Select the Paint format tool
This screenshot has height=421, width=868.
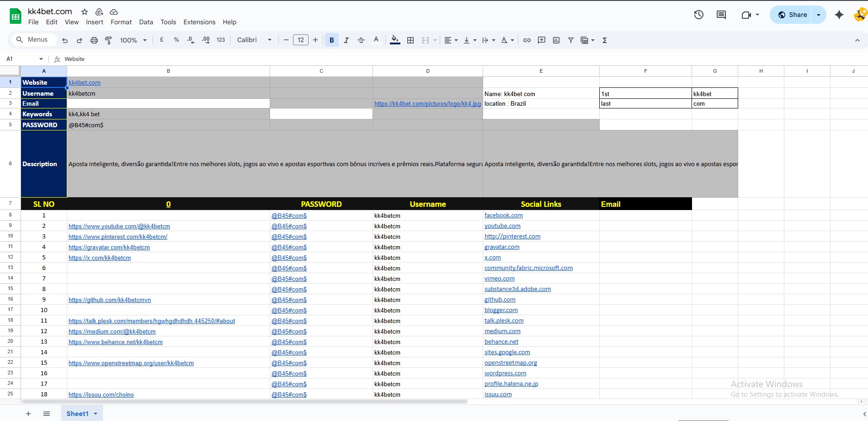pyautogui.click(x=108, y=40)
